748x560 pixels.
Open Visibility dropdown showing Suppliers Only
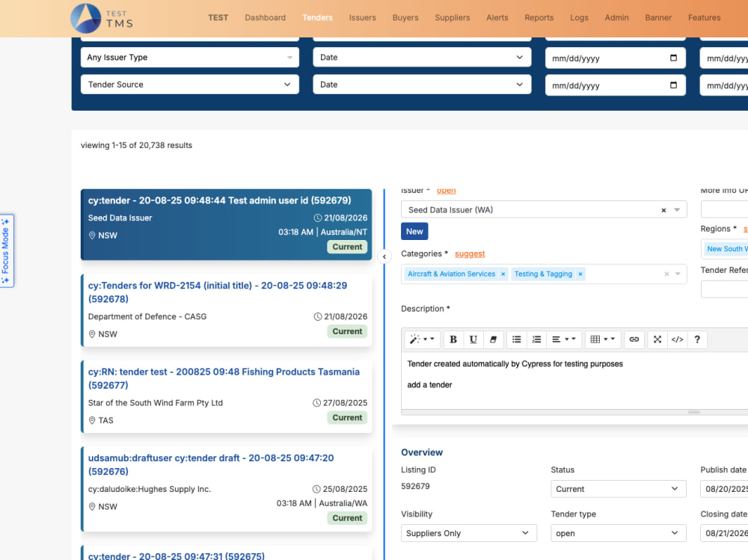click(x=469, y=533)
